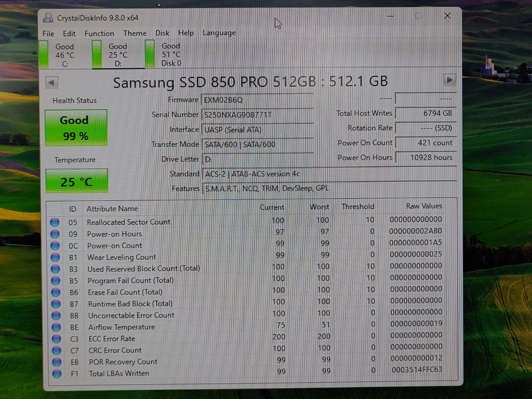The height and width of the screenshot is (399, 532).
Task: Click the status dot for Wear Leveling Count
Action: [x=55, y=257]
